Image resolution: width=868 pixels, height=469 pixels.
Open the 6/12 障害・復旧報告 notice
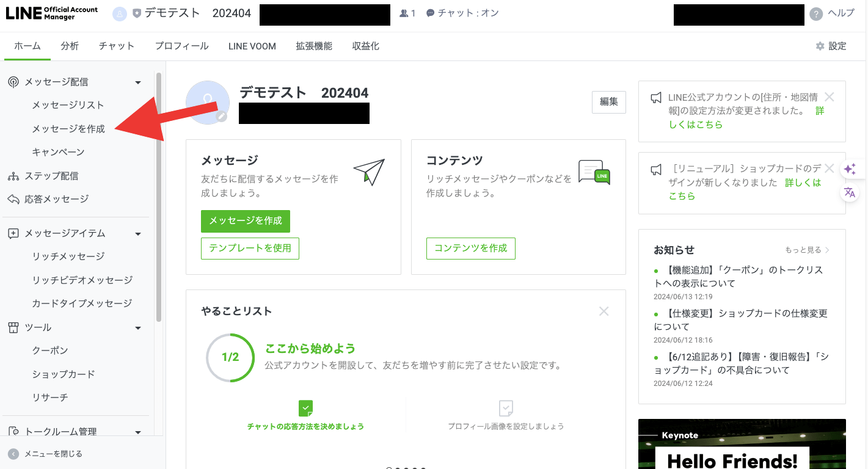pos(741,363)
